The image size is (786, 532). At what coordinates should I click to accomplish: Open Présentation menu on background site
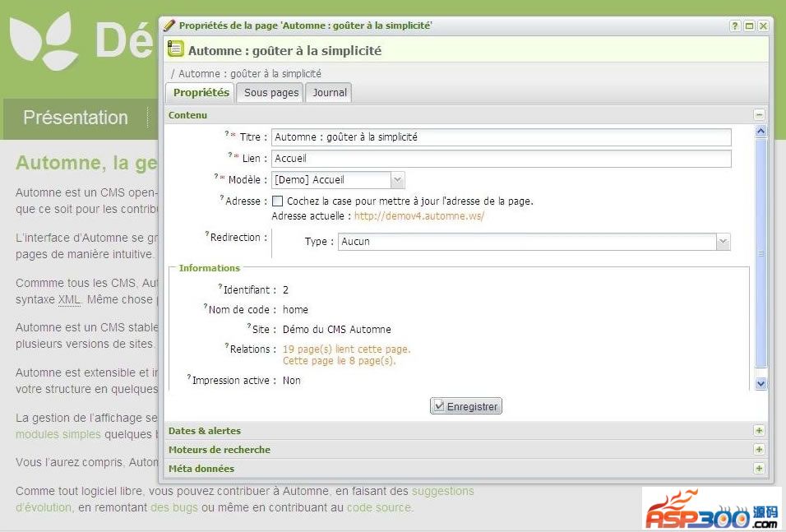76,118
